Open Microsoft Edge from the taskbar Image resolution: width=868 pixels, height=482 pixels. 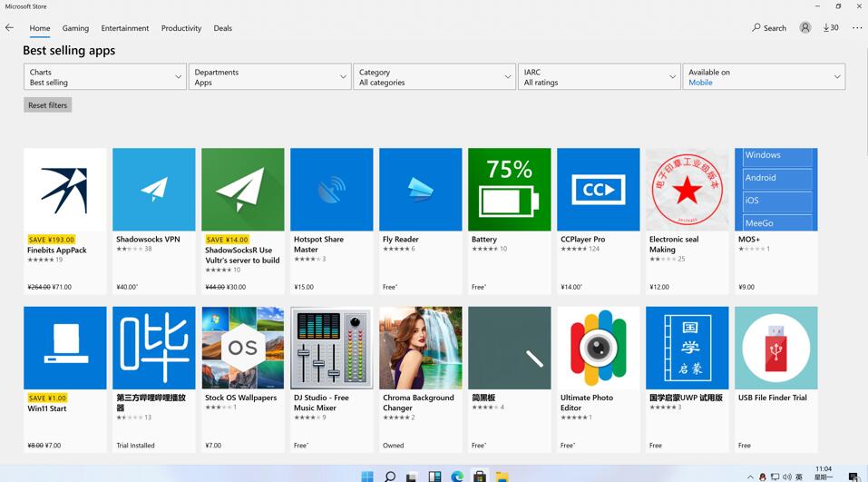457,477
